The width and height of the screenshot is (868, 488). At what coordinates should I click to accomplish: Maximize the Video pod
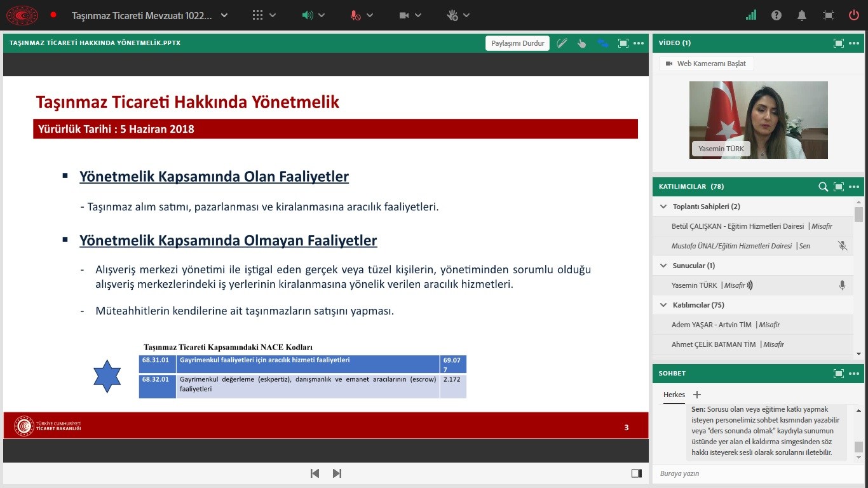(839, 43)
